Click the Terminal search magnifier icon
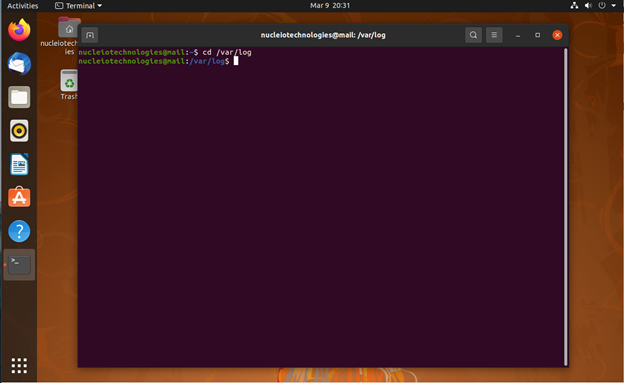 (473, 35)
